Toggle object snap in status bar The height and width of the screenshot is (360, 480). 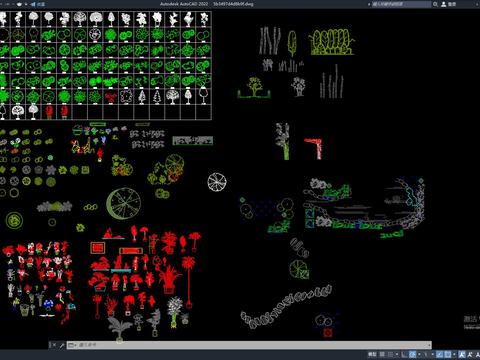coord(448,354)
